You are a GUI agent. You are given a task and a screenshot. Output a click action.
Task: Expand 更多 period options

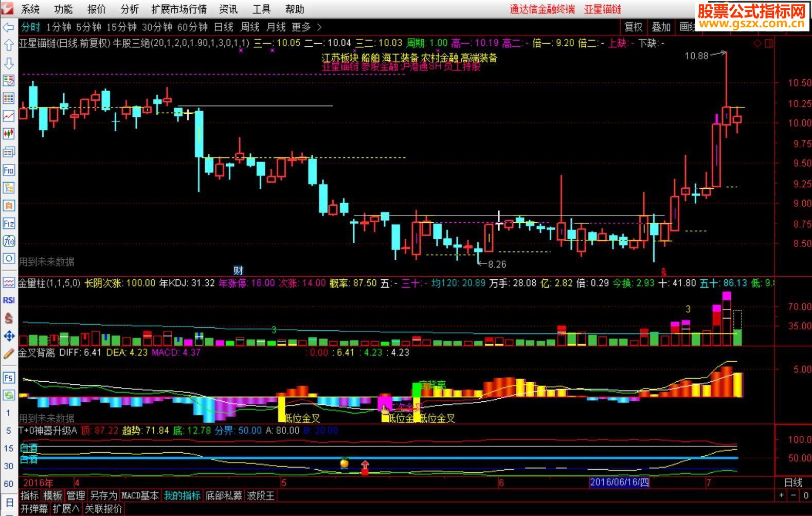click(x=306, y=27)
